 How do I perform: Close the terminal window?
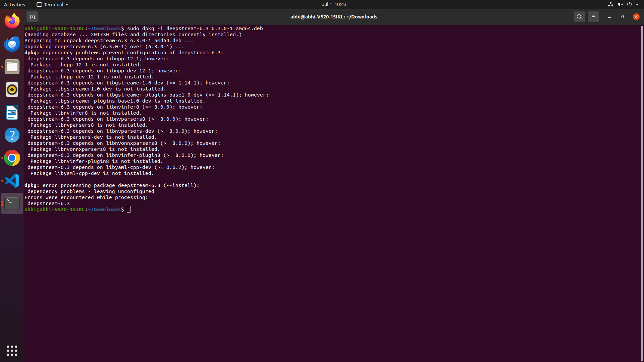(636, 17)
